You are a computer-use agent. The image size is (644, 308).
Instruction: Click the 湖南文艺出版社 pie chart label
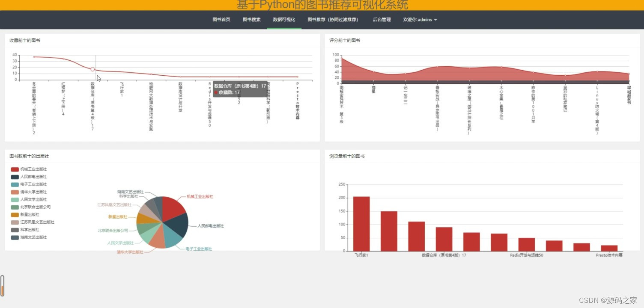coord(131,192)
